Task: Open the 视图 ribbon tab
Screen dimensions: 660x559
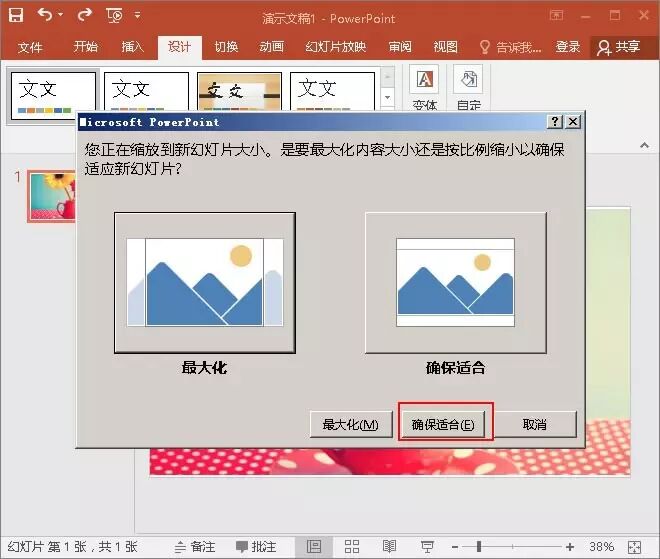Action: click(445, 47)
